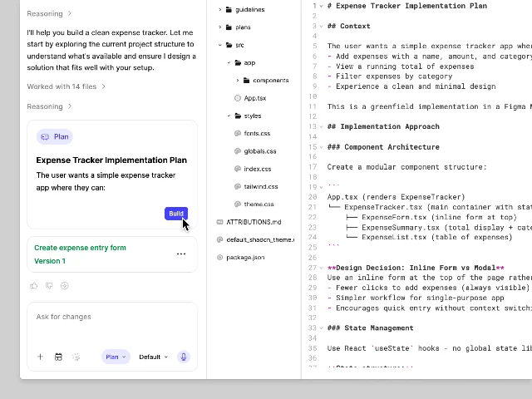532x399 pixels.
Task: Click the package.json file icon
Action: pos(219,257)
